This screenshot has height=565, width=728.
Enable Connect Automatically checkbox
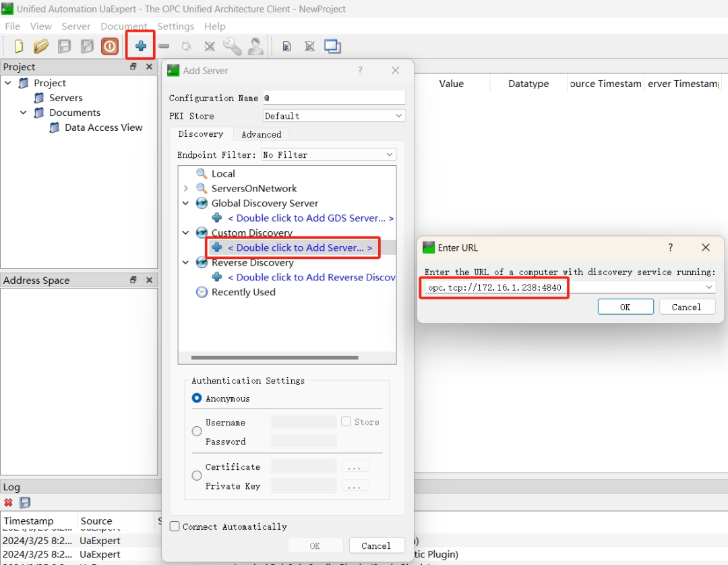click(x=175, y=526)
